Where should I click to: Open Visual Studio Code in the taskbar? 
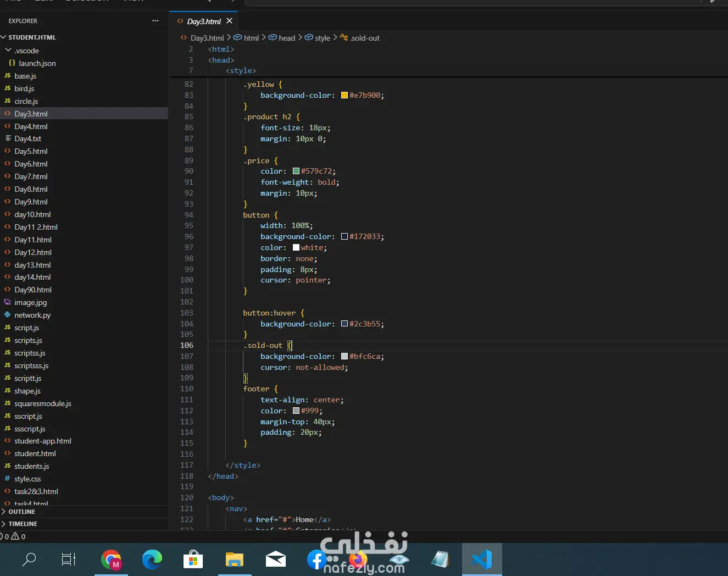[482, 560]
